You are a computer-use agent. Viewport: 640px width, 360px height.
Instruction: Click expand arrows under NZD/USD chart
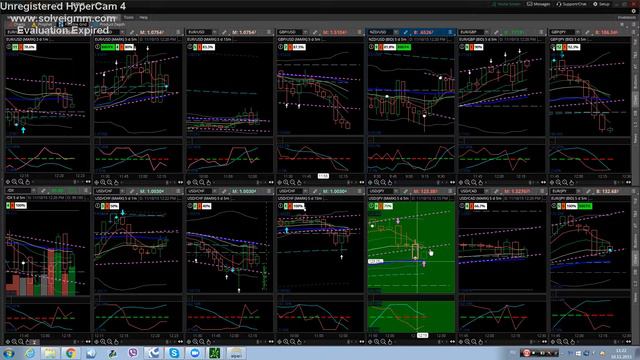(452, 182)
